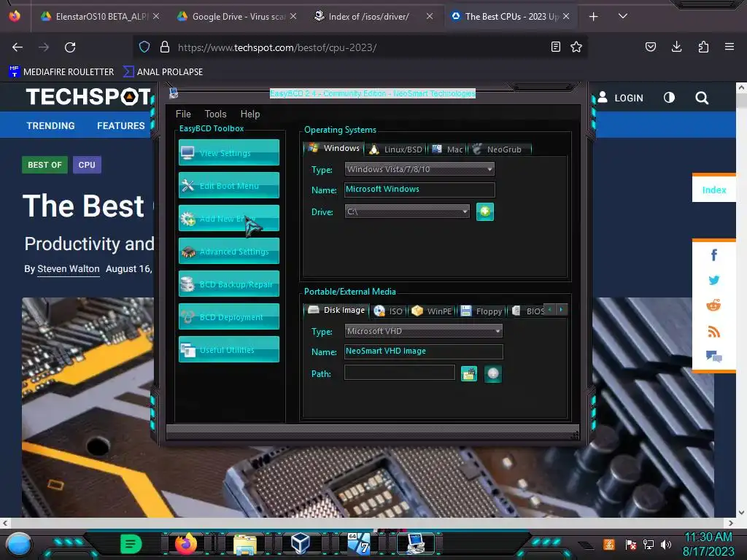
Task: Click Add Entry icon next to Path browse
Action: pos(493,374)
